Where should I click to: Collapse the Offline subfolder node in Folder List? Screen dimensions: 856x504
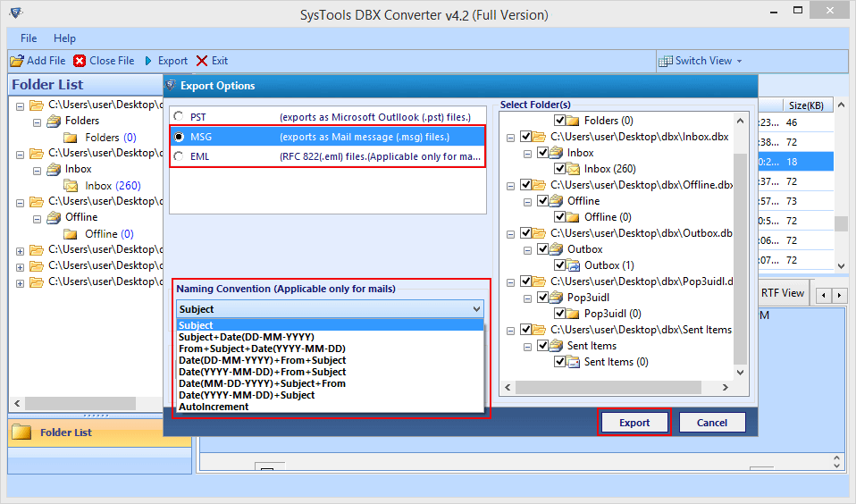point(38,219)
